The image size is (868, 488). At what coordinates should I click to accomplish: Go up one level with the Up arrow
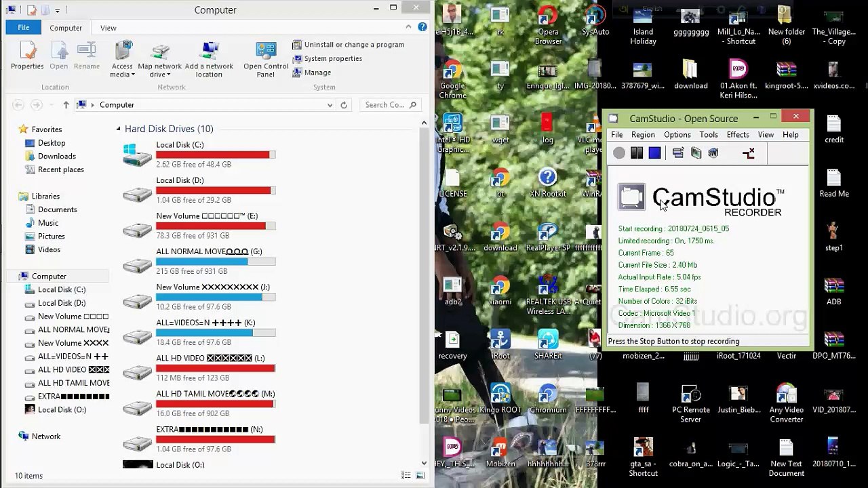point(66,105)
